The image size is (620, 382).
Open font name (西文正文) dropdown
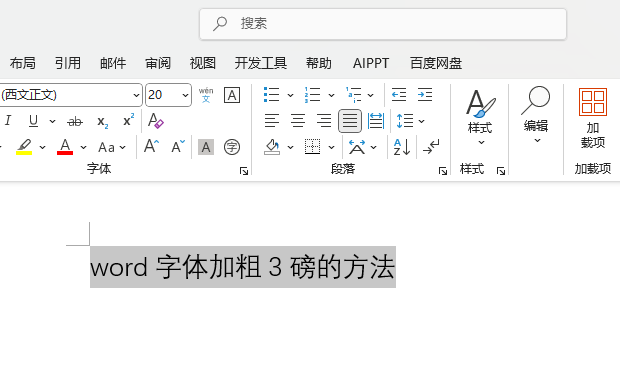136,95
